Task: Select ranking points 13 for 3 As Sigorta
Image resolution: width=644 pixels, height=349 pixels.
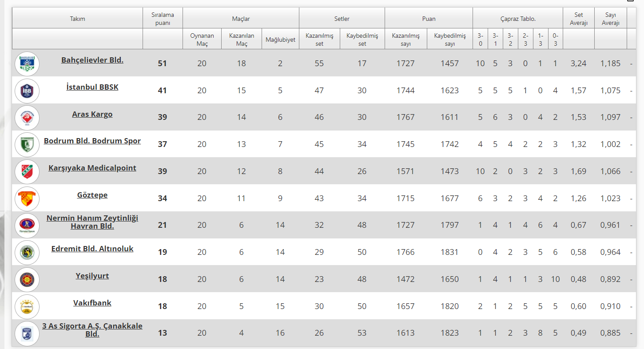Action: (x=163, y=333)
